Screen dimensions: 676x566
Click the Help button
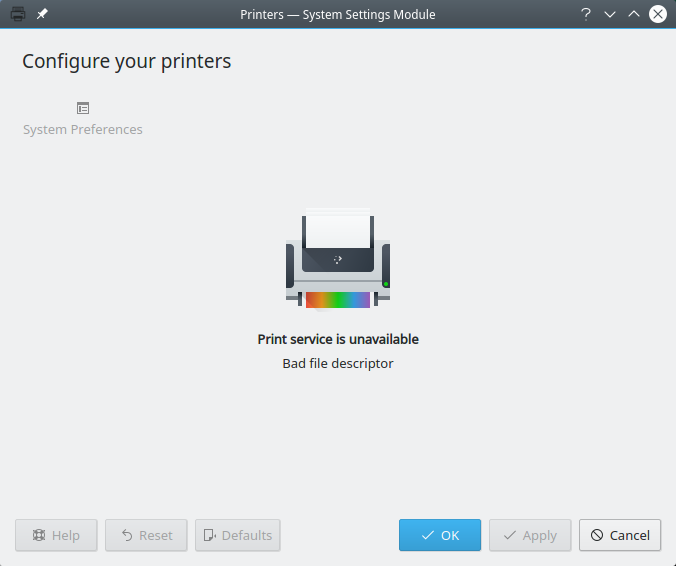tap(56, 535)
